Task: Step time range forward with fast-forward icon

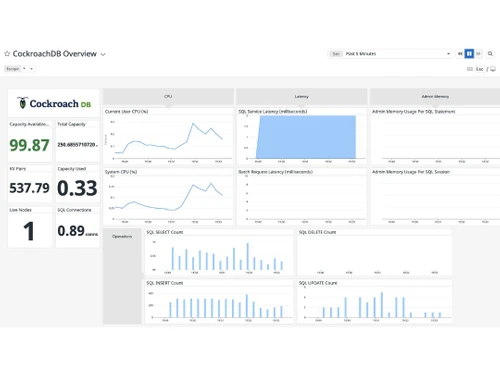Action: pos(478,54)
